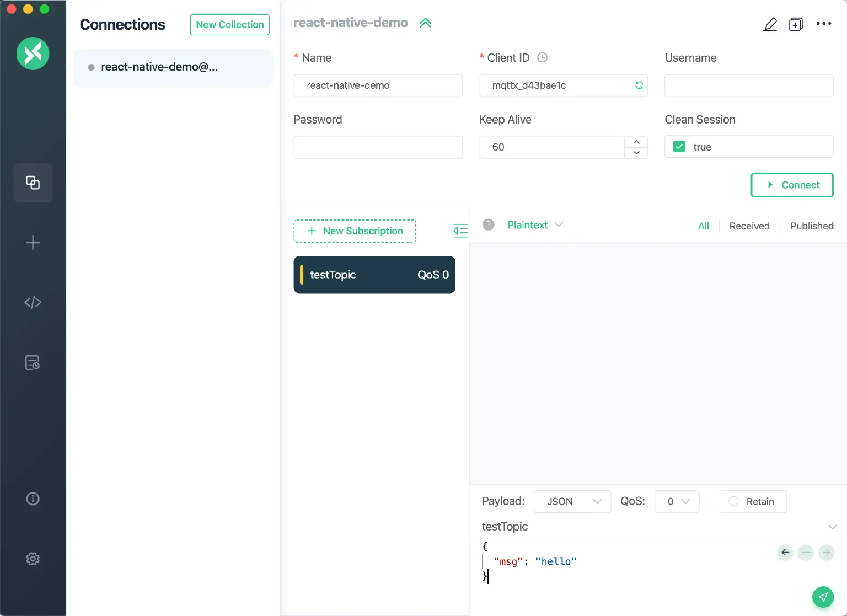Change QoS using the dropdown
This screenshot has width=847, height=616.
677,501
